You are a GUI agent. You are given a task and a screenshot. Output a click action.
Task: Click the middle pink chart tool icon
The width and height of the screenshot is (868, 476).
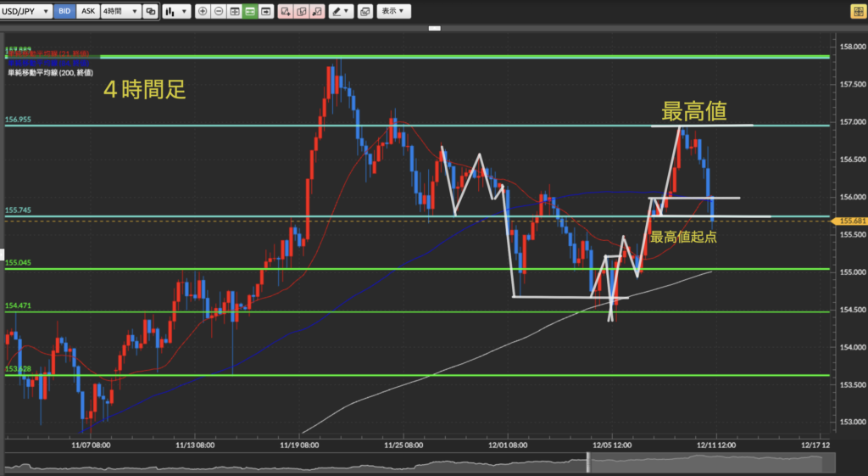(301, 12)
